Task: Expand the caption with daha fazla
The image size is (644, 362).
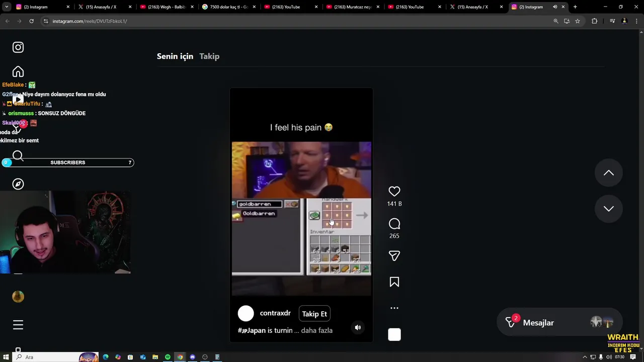Action: (317, 330)
